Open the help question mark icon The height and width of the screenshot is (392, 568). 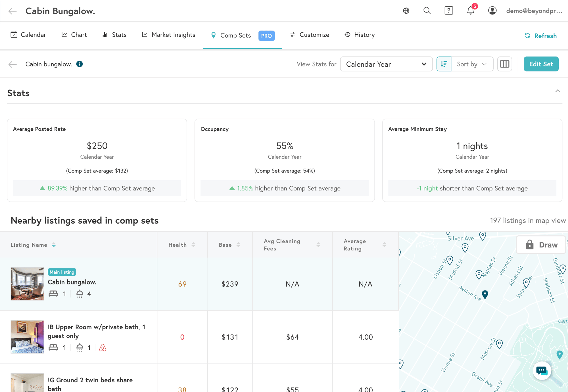pos(449,11)
